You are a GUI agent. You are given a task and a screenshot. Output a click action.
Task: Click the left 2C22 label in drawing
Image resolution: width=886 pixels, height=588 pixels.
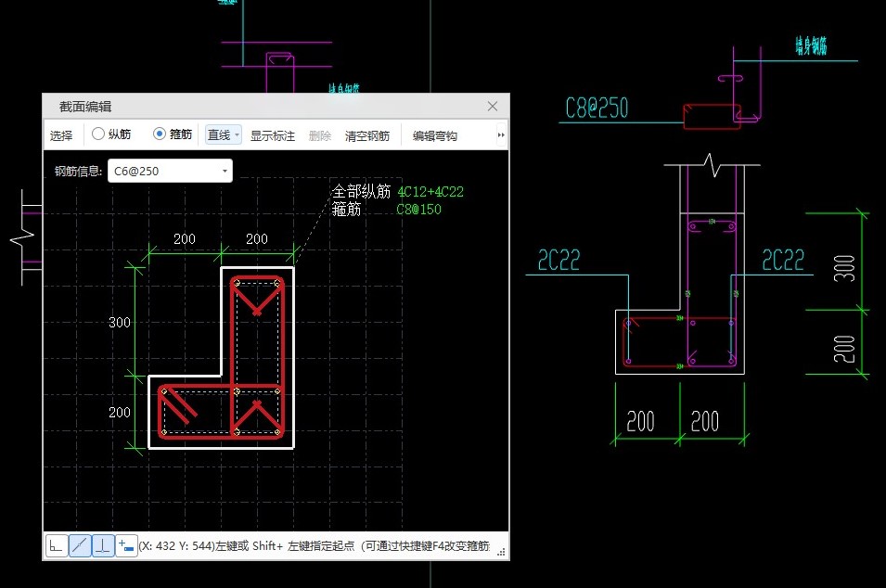pos(559,261)
